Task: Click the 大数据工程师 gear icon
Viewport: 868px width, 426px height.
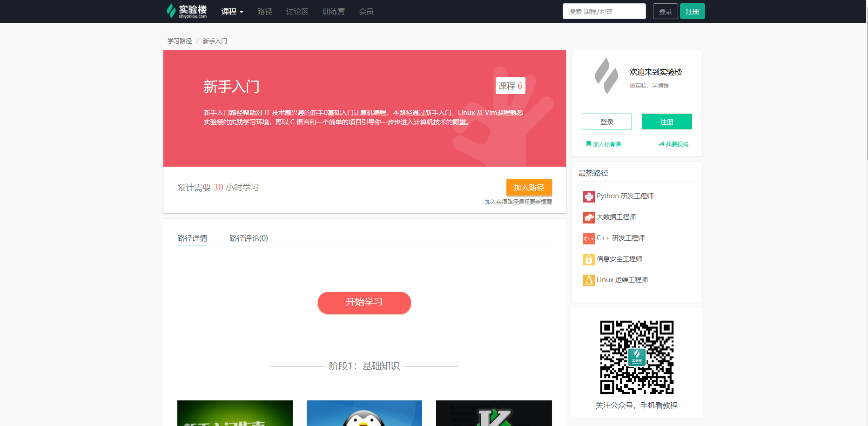Action: (x=589, y=217)
